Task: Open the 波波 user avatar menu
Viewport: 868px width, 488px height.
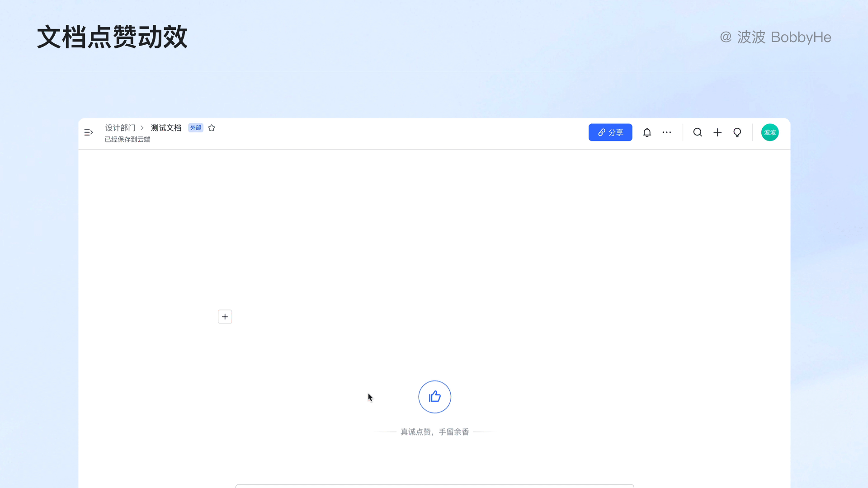Action: (770, 132)
